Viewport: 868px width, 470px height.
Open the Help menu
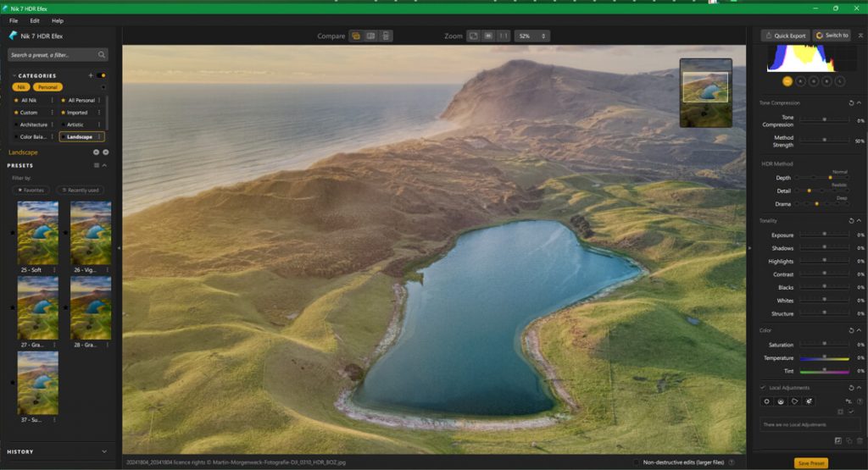pos(58,20)
